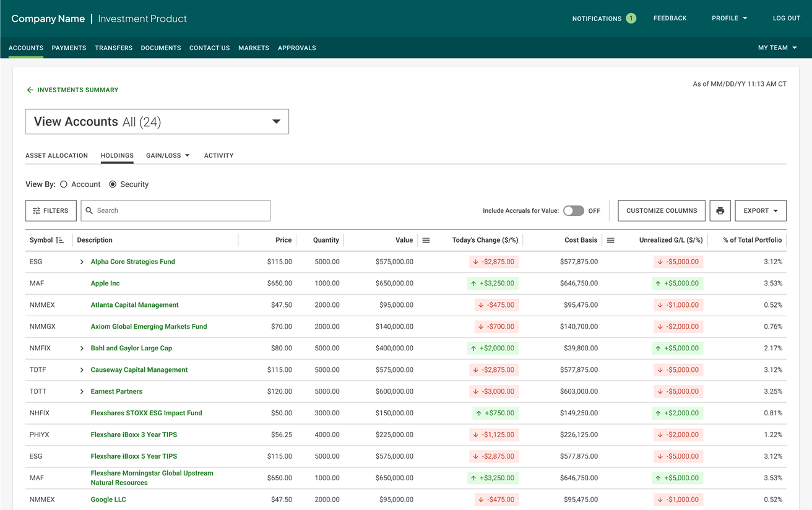Click the Unrealized G/L ($/%) header
The height and width of the screenshot is (510, 812).
(671, 240)
